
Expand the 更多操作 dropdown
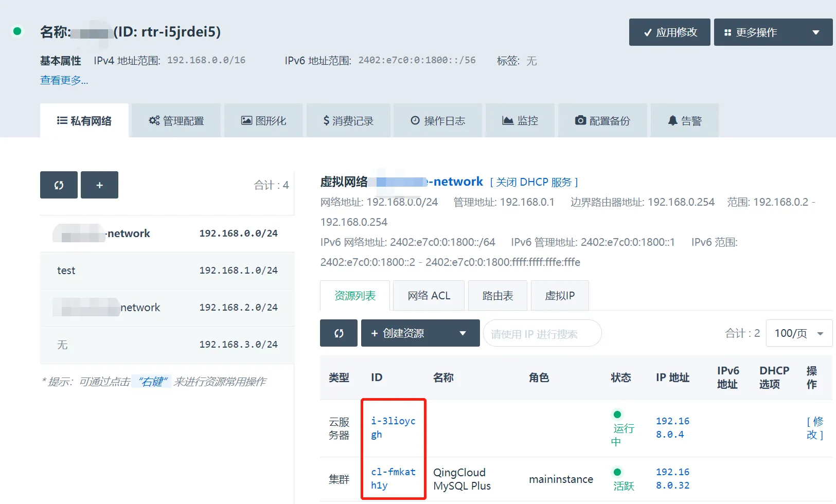pos(773,32)
